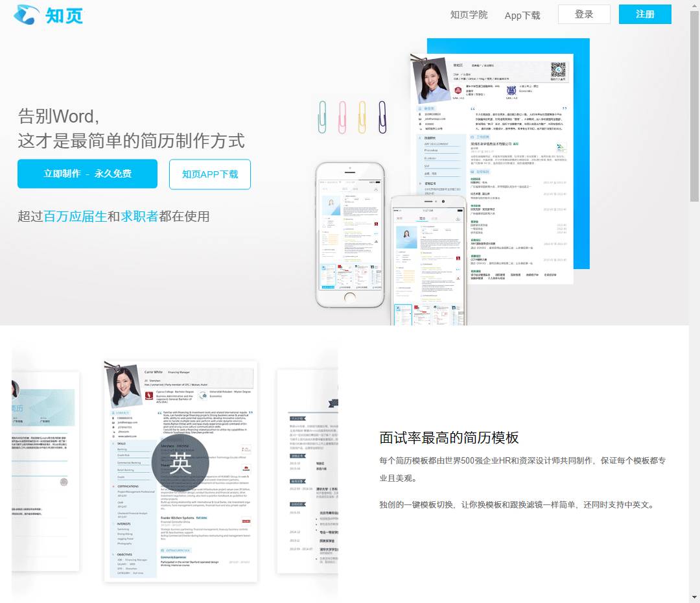Click the blue navy crest next to Economics degree
The image size is (700, 603).
pyautogui.click(x=511, y=90)
